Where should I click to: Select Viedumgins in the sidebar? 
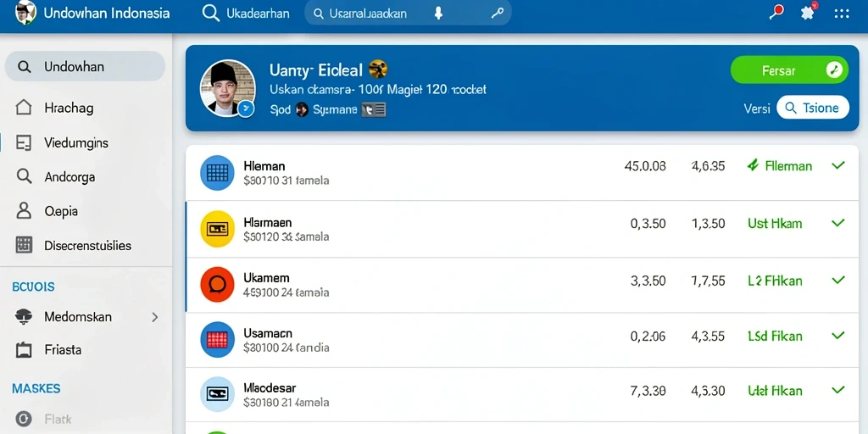coord(76,142)
